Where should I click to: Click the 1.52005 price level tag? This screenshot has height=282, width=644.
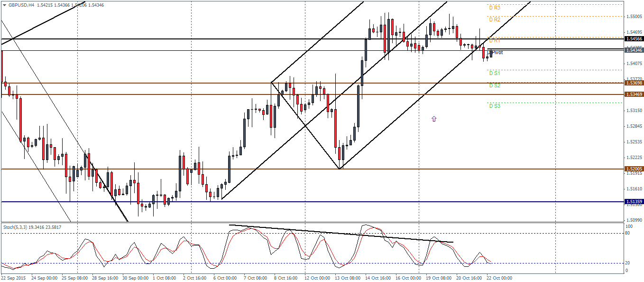[x=634, y=169]
